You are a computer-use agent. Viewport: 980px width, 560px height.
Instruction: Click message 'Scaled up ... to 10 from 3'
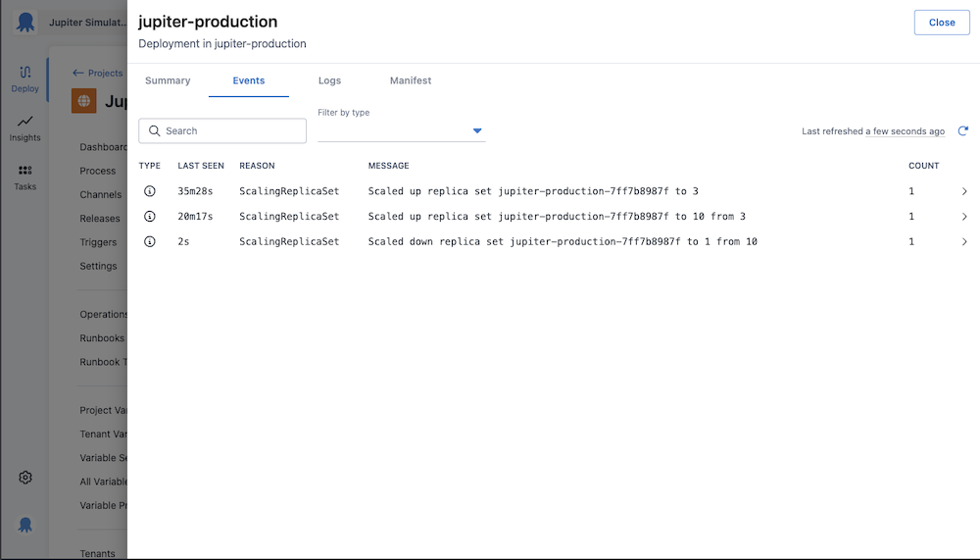(557, 216)
